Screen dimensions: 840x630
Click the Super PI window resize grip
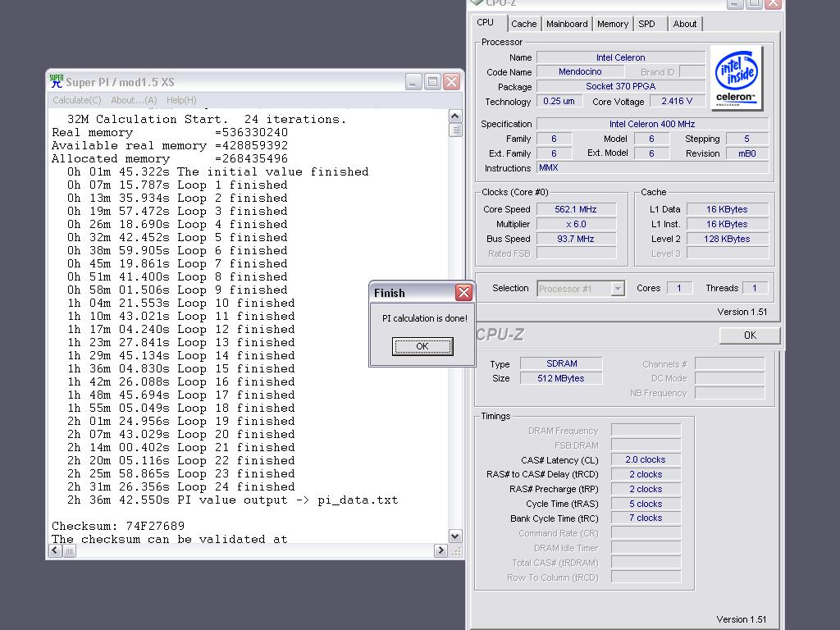456,550
